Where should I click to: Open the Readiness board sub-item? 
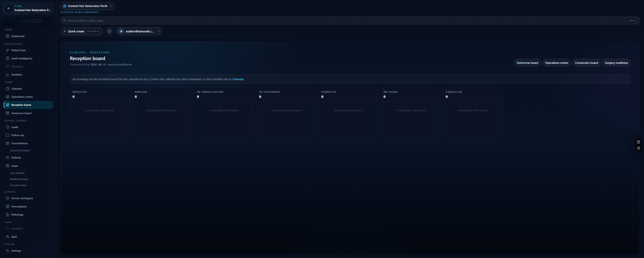click(x=19, y=179)
